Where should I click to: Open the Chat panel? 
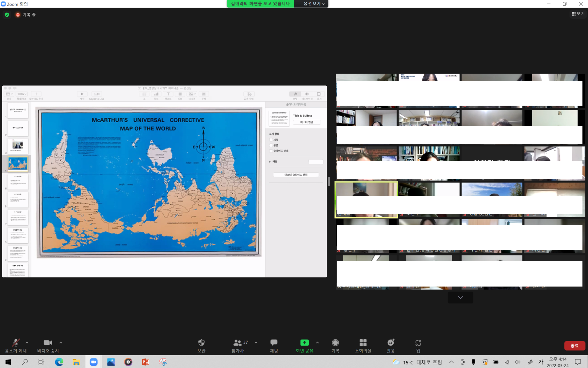tap(274, 346)
